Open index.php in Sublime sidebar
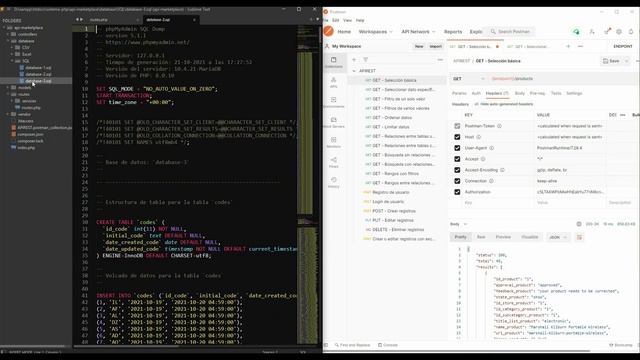This screenshot has height=360, width=640. pyautogui.click(x=27, y=148)
